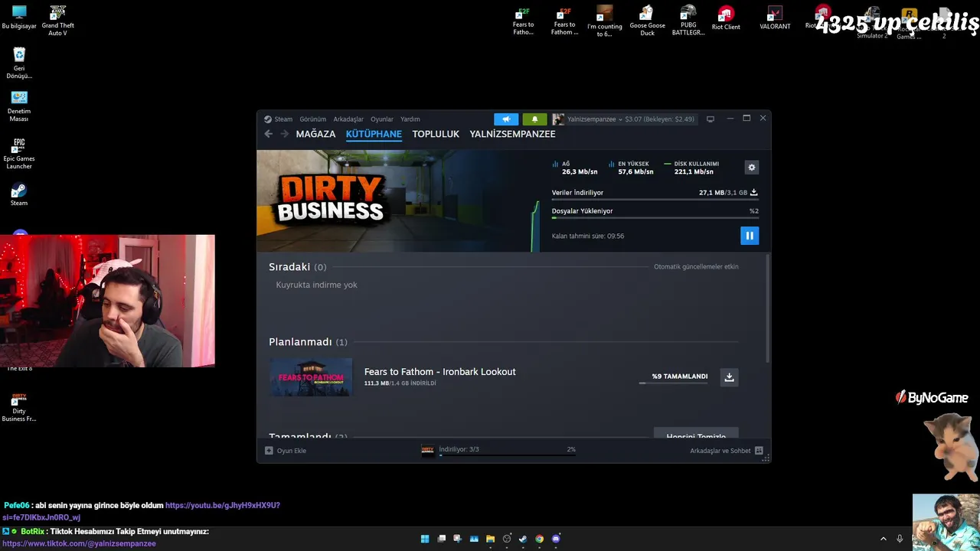Click the Dosyalar Yükleniyor progress bar
Image resolution: width=980 pixels, height=551 pixels.
click(655, 218)
